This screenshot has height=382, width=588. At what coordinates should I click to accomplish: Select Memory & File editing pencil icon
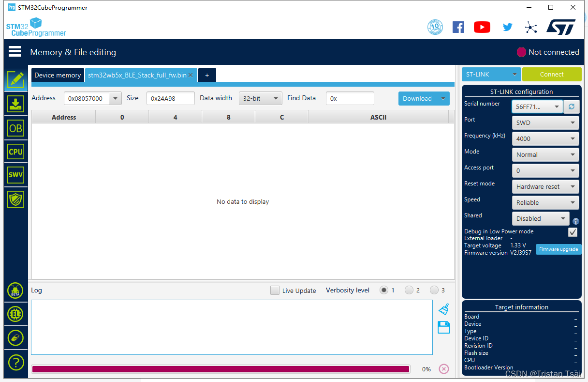pyautogui.click(x=15, y=80)
